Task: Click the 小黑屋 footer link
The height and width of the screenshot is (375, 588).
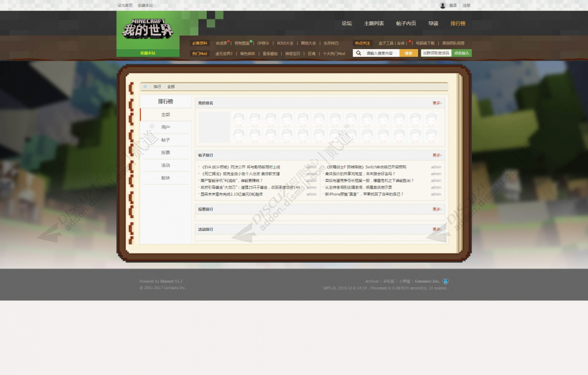Action: click(x=404, y=281)
